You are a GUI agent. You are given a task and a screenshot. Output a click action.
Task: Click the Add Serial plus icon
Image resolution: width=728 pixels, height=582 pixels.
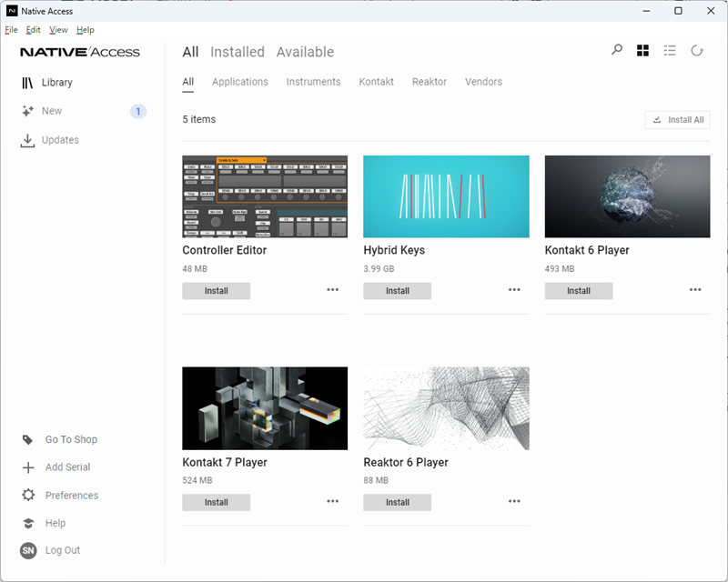pyautogui.click(x=28, y=467)
